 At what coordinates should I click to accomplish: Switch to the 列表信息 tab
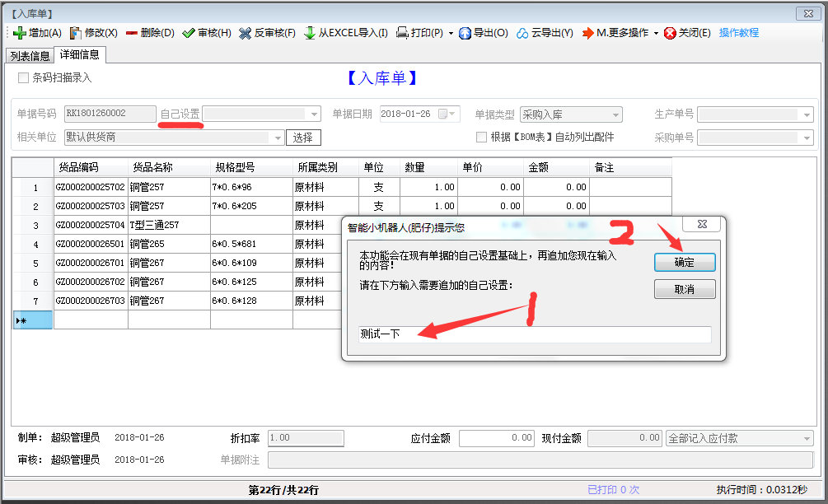[x=29, y=56]
